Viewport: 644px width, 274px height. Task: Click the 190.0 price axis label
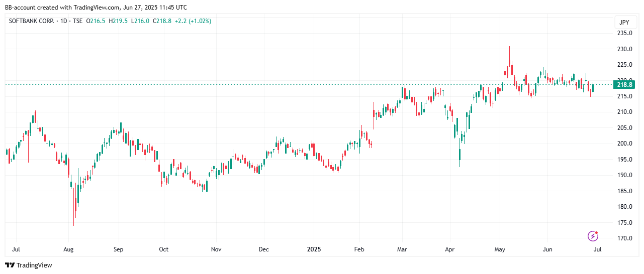(x=624, y=175)
